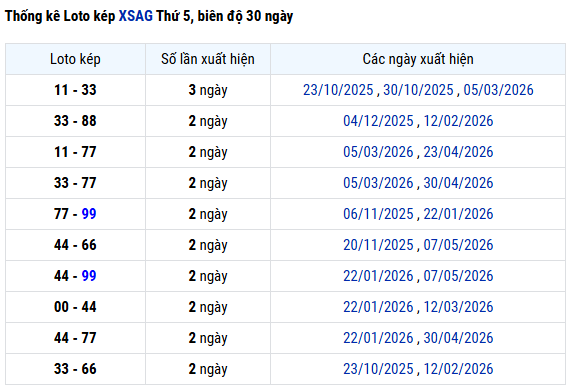This screenshot has width=573, height=392.
Task: Open date 22/01/2026 in the 44 - 77 row
Action: [x=378, y=338]
